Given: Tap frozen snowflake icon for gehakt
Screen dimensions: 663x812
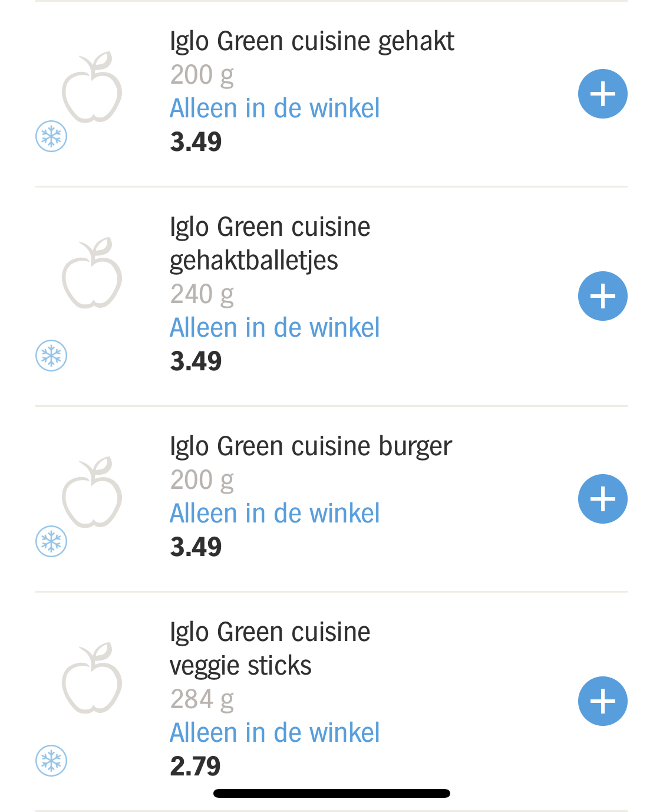Looking at the screenshot, I should coord(51,137).
